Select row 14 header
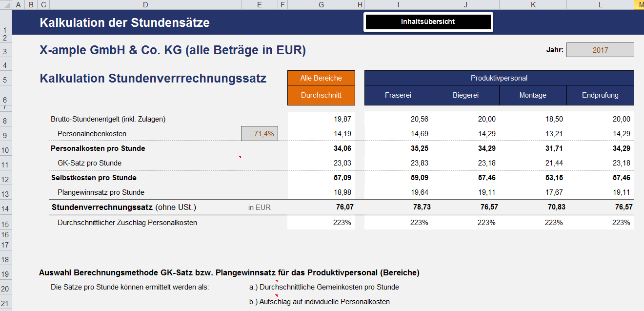 pyautogui.click(x=5, y=207)
